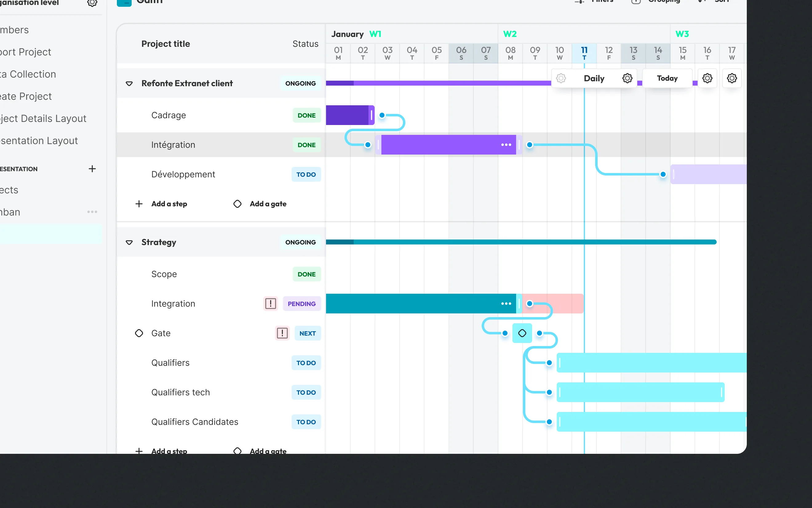Open the Members sidebar item
Image resolution: width=812 pixels, height=508 pixels.
coord(14,30)
